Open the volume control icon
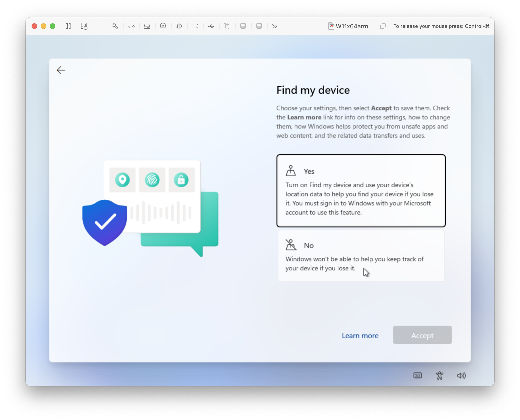 point(461,375)
